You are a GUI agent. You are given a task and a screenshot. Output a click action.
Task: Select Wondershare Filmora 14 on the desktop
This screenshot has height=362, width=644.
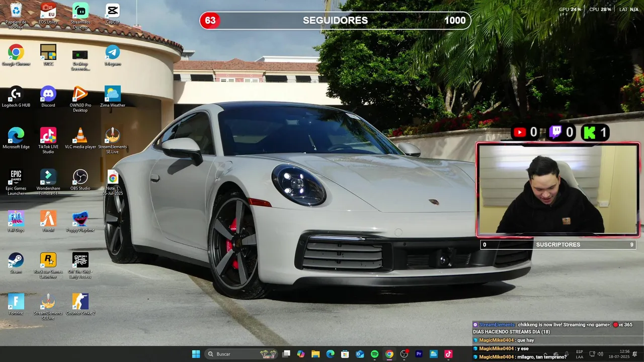point(48,183)
